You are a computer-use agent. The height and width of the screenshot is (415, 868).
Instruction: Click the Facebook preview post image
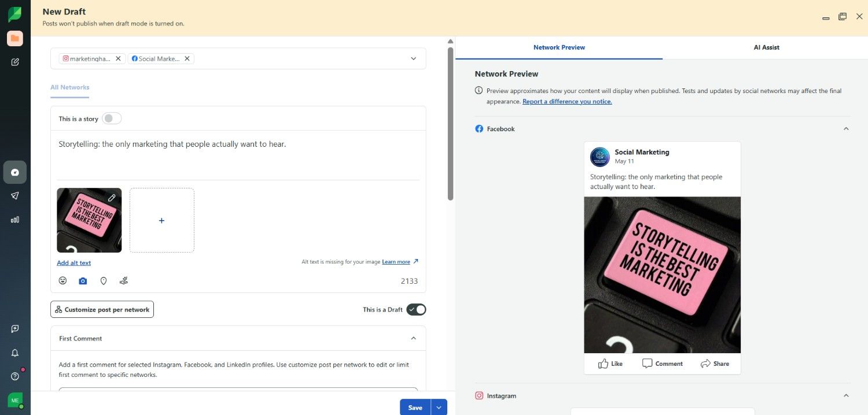pyautogui.click(x=662, y=275)
